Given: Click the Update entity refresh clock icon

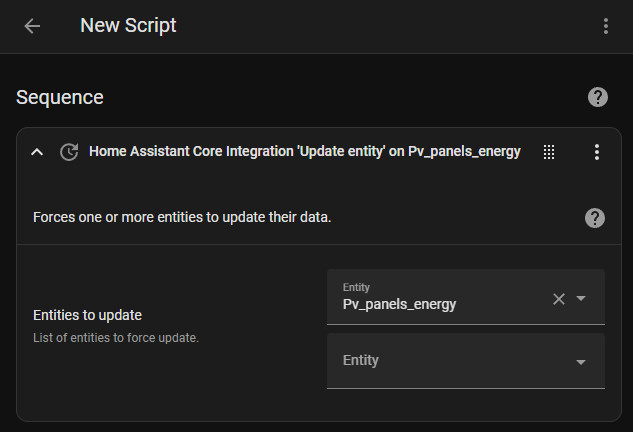Looking at the screenshot, I should point(69,152).
